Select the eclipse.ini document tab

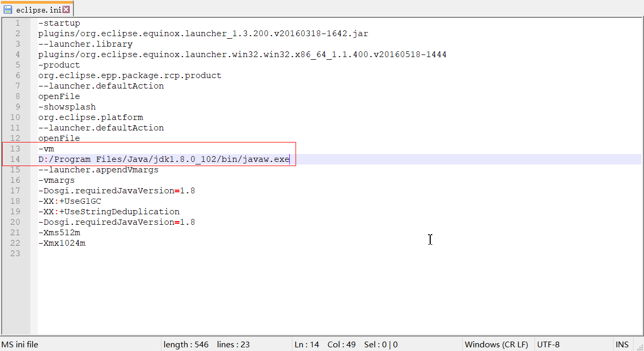pos(37,9)
